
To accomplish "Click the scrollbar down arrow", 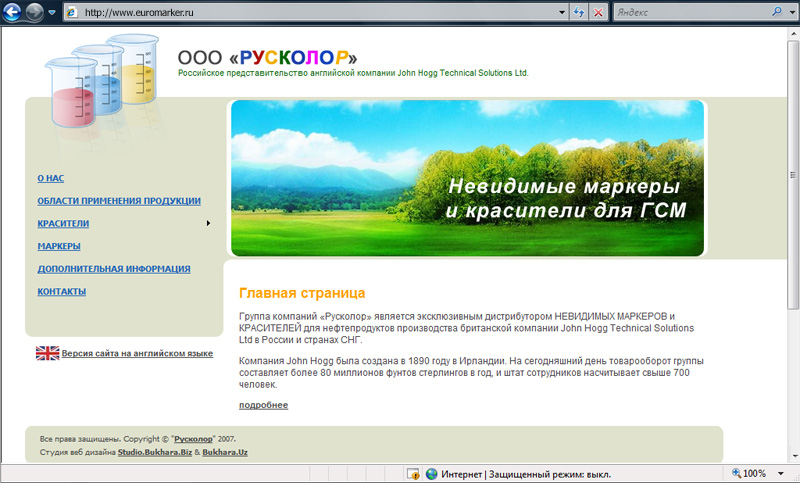I will coord(793,456).
